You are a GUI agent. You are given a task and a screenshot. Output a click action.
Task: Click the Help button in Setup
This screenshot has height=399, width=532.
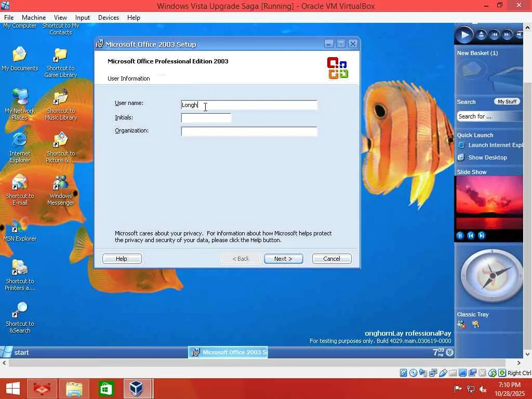[x=122, y=259]
